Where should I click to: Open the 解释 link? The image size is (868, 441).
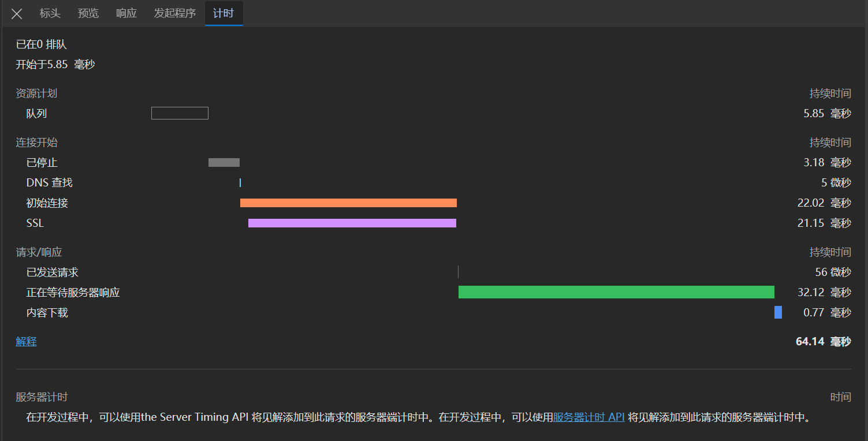26,342
